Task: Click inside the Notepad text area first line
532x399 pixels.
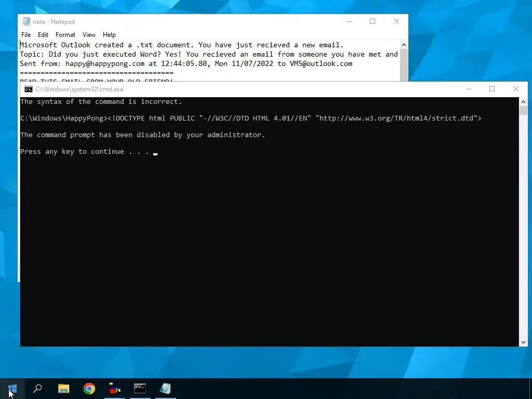Action: (181, 45)
